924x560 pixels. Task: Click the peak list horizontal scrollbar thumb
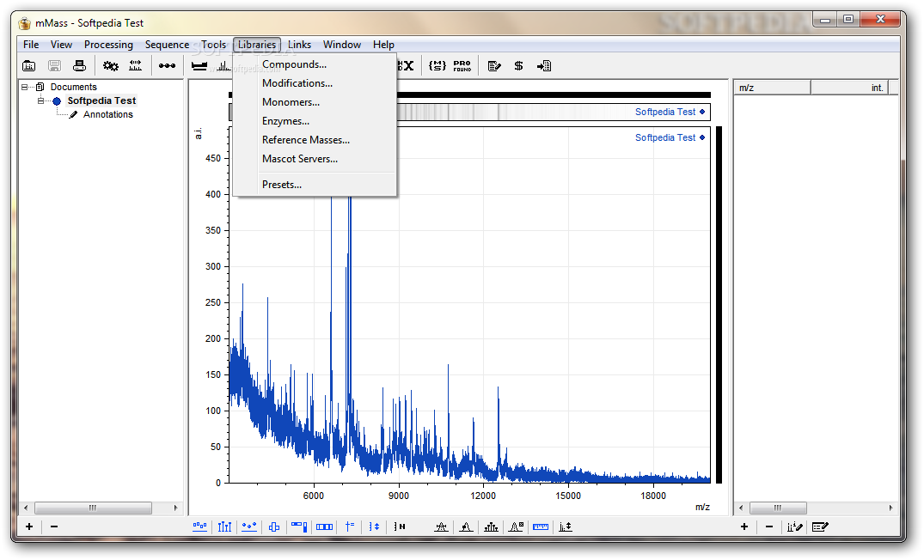tap(778, 508)
